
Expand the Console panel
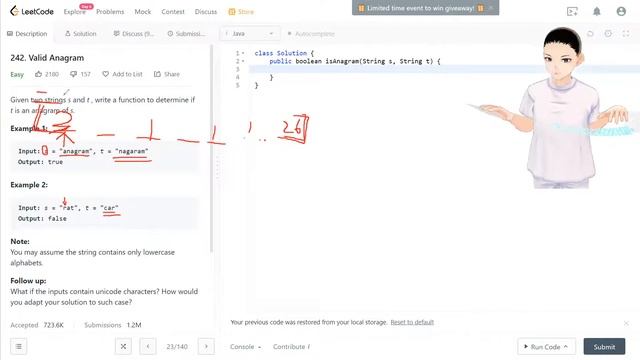[x=245, y=347]
